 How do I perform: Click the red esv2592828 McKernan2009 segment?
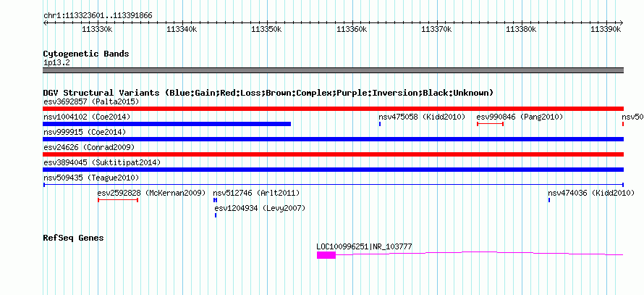[x=118, y=200]
